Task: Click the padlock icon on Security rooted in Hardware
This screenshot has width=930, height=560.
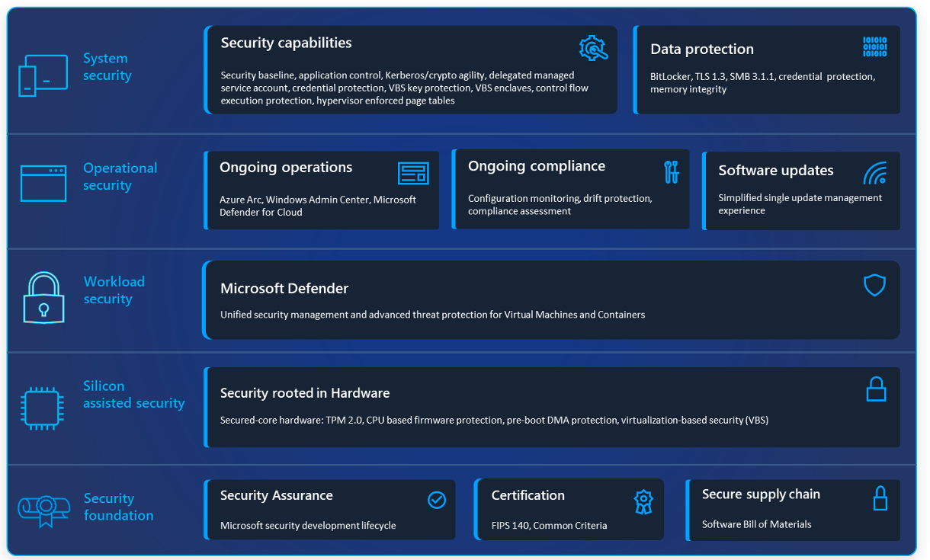Action: pos(876,389)
